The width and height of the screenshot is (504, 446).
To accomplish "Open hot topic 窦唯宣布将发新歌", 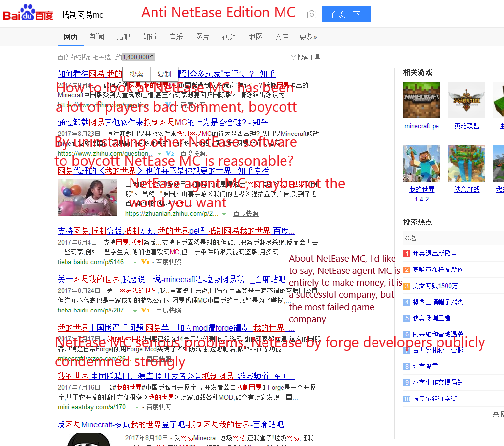I will coord(438,269).
